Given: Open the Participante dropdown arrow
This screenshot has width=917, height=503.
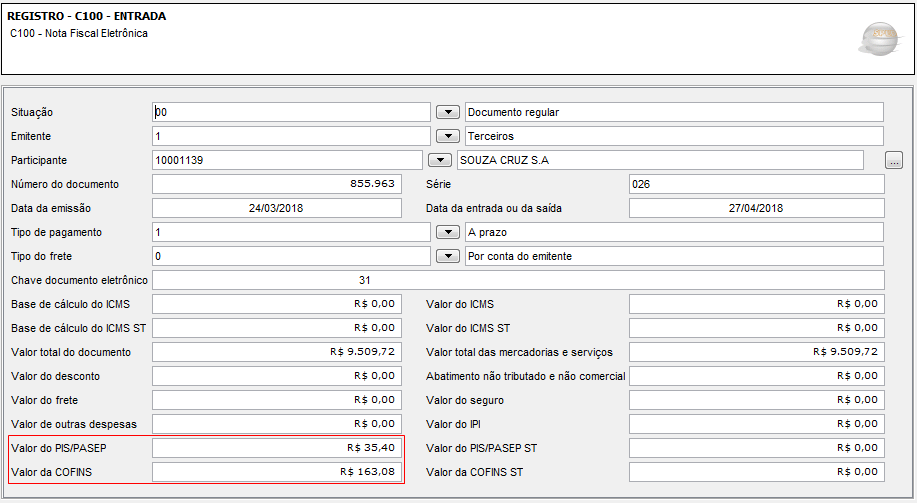Looking at the screenshot, I should point(439,160).
